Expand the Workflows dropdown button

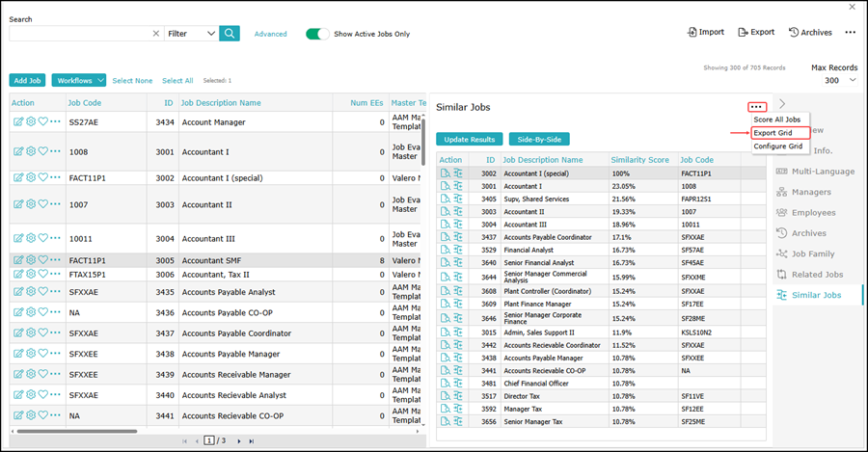[77, 81]
